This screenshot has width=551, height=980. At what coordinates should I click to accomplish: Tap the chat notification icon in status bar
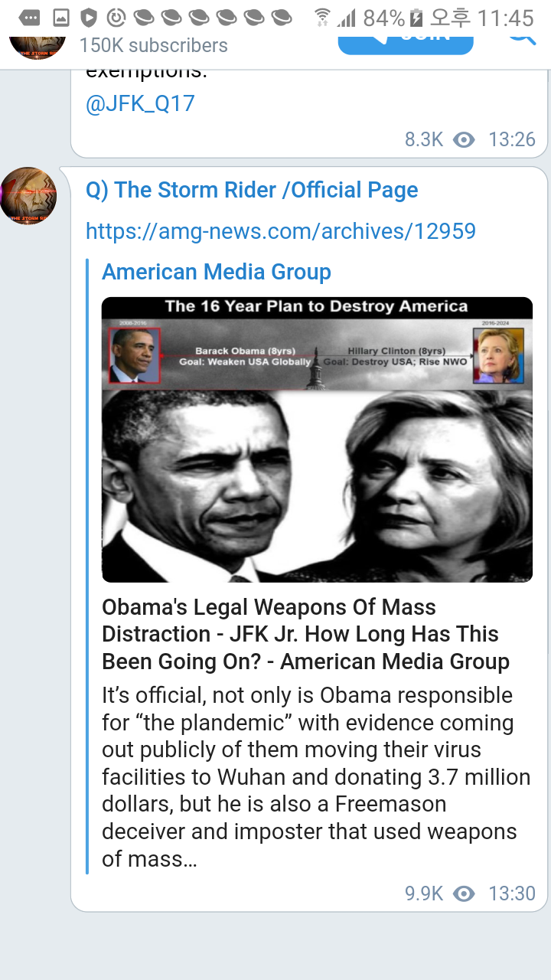click(30, 17)
